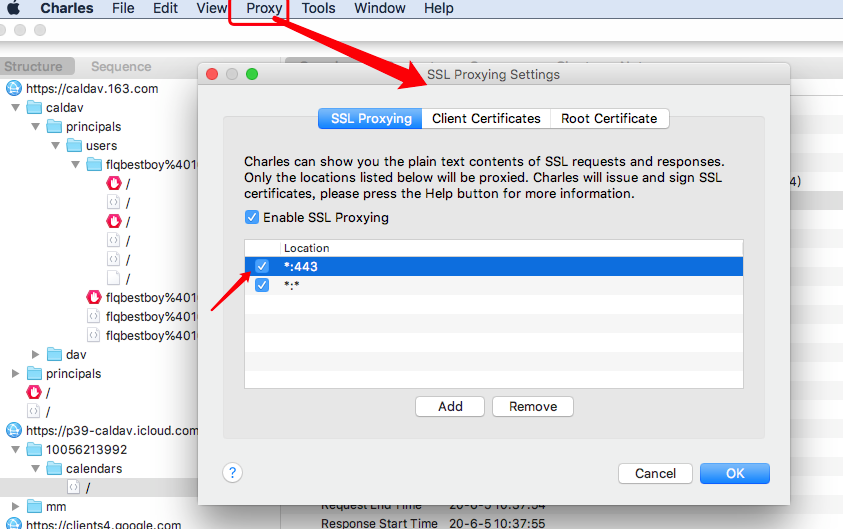
Task: Select the *:* location row
Action: (x=494, y=285)
